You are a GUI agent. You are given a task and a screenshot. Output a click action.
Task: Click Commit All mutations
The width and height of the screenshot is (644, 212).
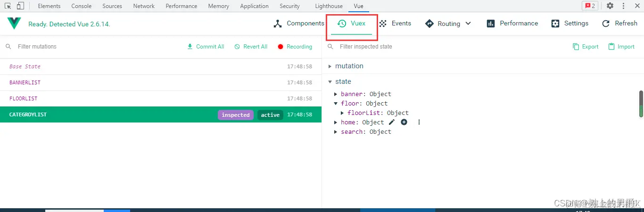click(x=206, y=47)
